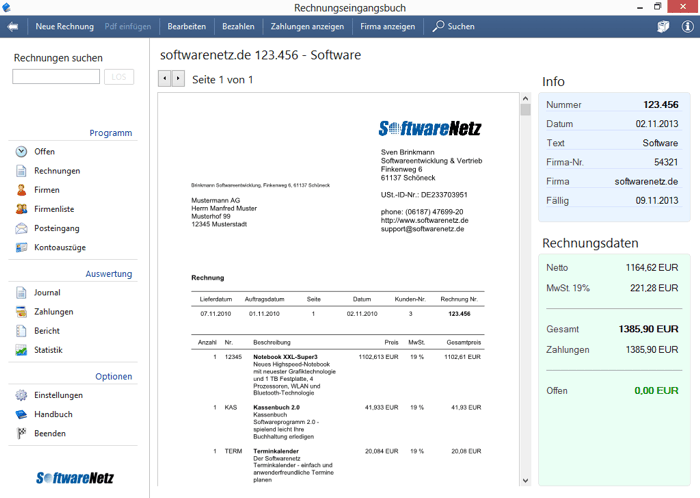Go to previous page with left arrow
Image resolution: width=700 pixels, height=498 pixels.
tap(165, 78)
